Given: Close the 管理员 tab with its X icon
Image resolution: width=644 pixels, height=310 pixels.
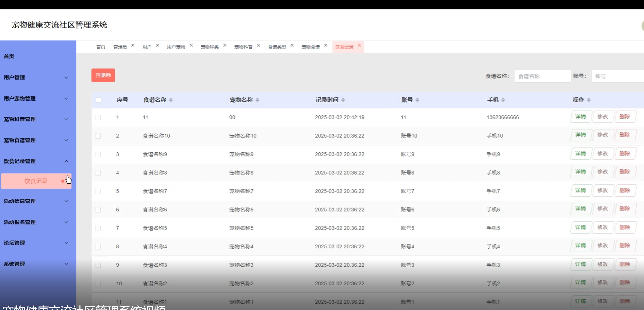Looking at the screenshot, I should (x=133, y=45).
